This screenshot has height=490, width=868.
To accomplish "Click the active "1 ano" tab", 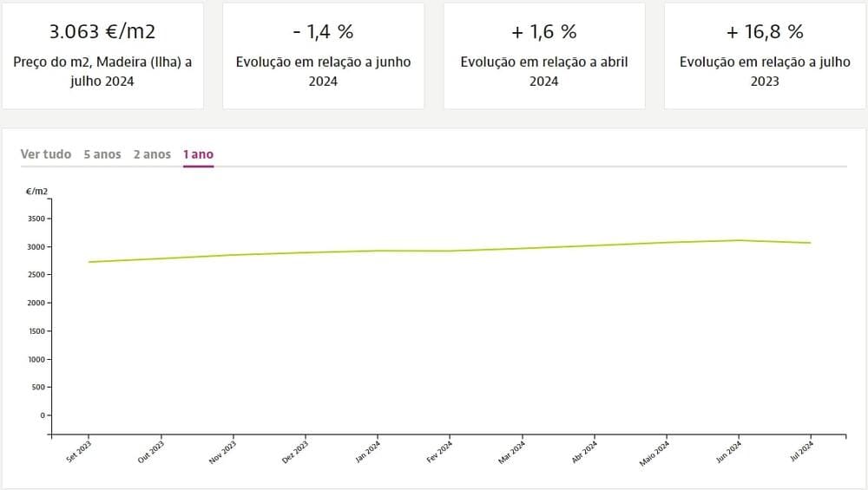I will point(198,154).
